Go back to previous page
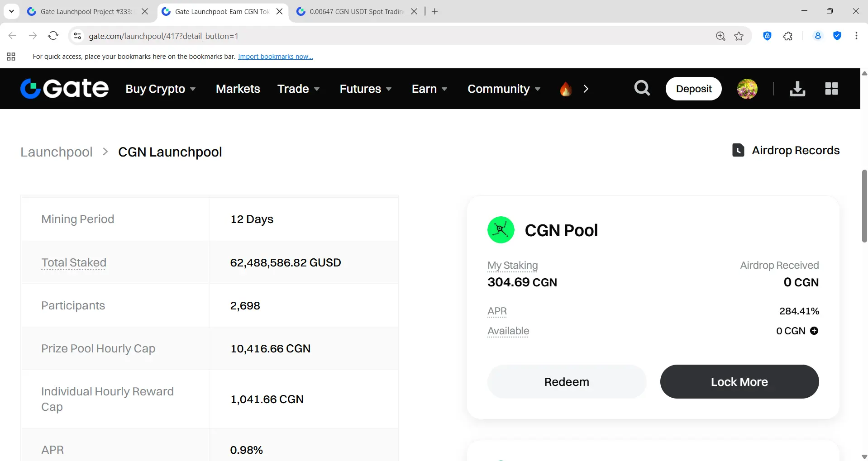868x461 pixels. tap(13, 36)
